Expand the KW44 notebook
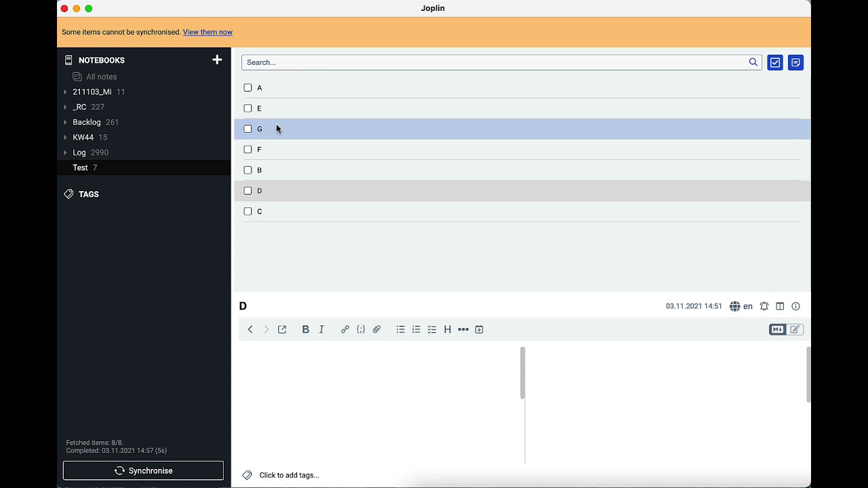Viewport: 868px width, 488px height. tap(65, 138)
